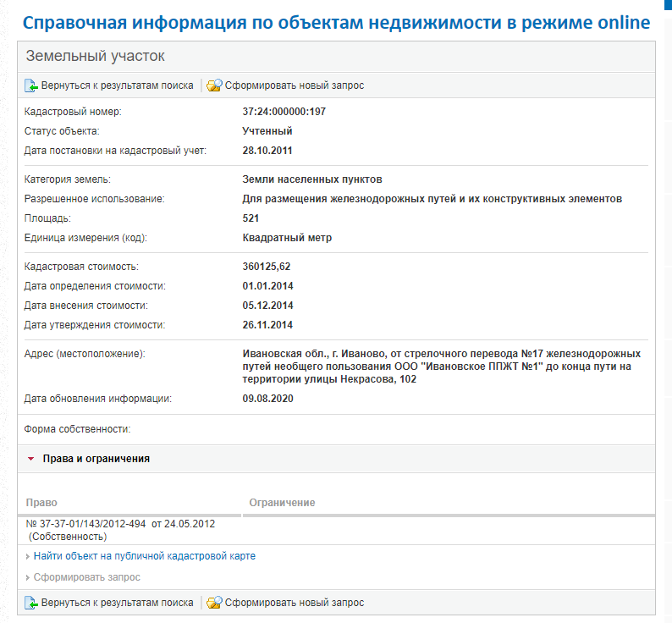
Task: Click the 'Земельный участок' panel title
Action: click(95, 56)
